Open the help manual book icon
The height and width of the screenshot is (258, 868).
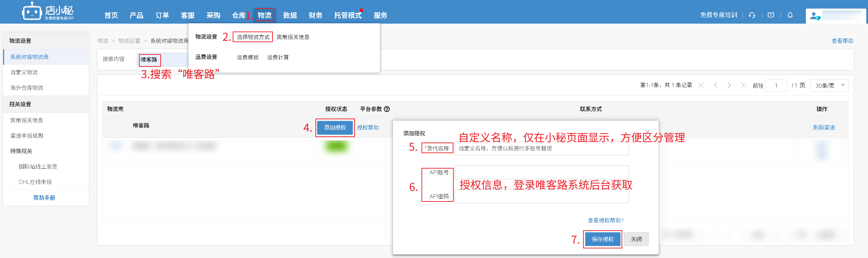coord(771,15)
